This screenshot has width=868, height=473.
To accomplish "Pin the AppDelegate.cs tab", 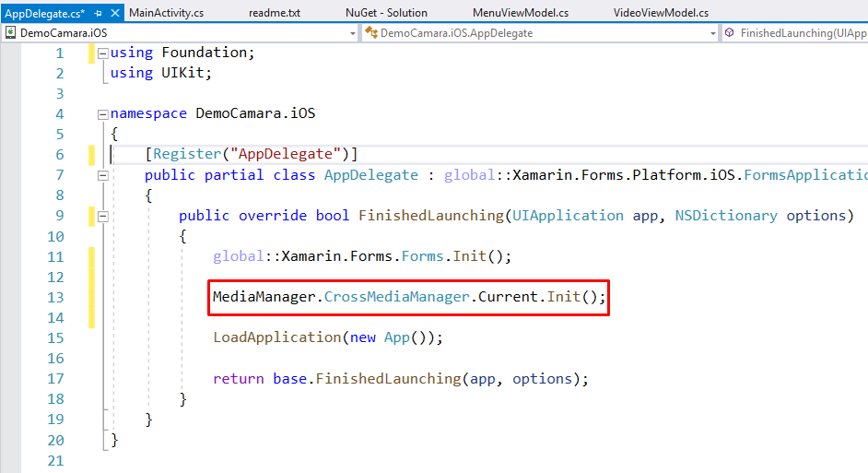I will (98, 13).
